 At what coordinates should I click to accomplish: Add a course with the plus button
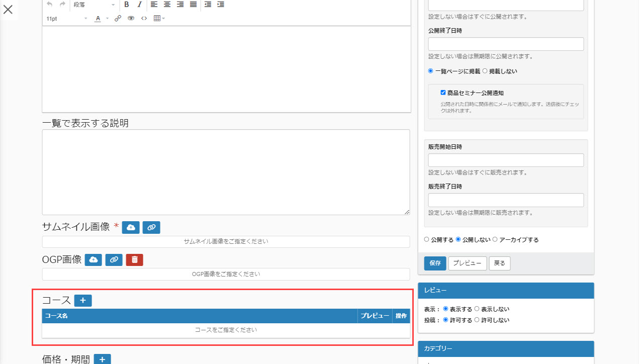pos(83,301)
